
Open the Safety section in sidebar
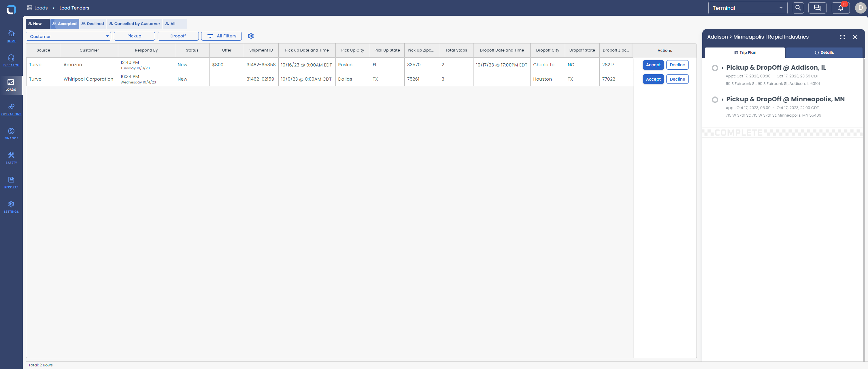pyautogui.click(x=11, y=158)
